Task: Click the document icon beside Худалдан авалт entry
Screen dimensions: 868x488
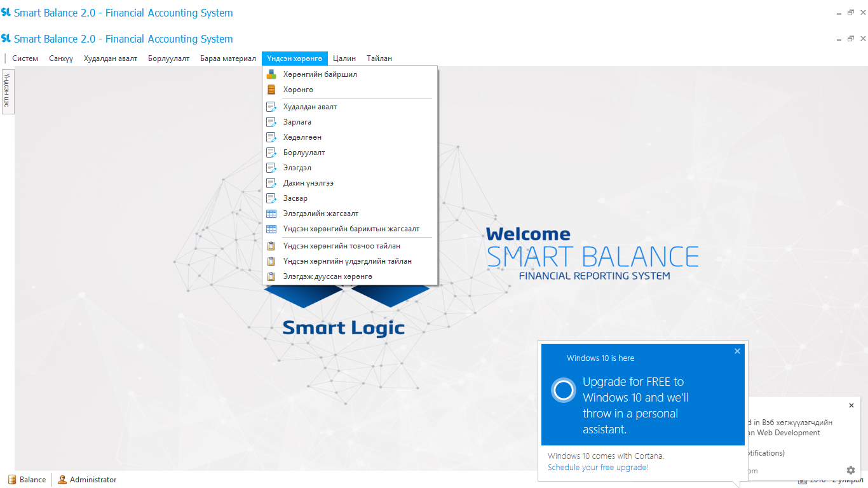Action: coord(271,107)
